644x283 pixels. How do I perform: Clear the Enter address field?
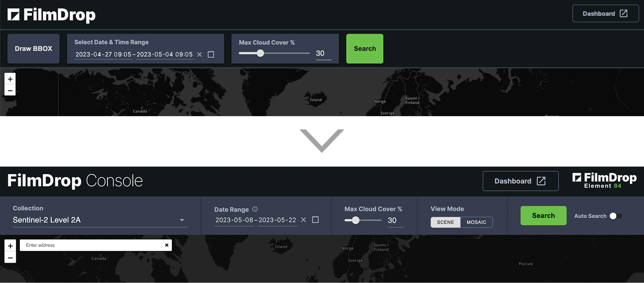coord(167,245)
